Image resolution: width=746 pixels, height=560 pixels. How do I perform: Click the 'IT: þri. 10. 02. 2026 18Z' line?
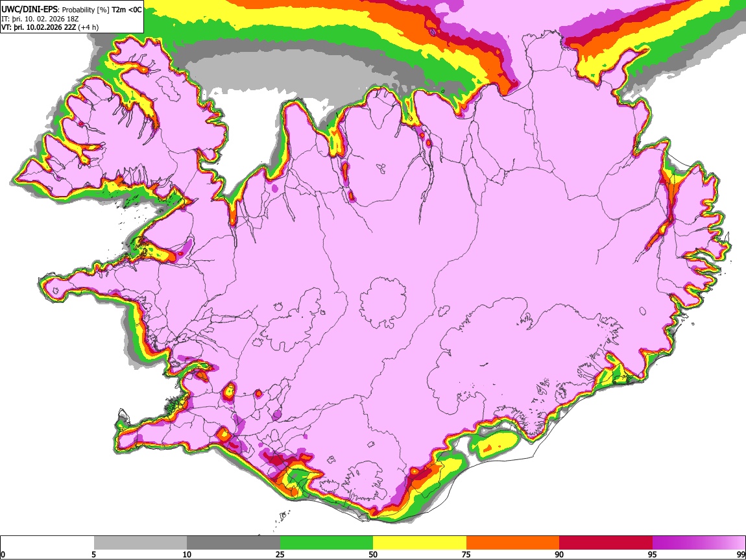(x=40, y=19)
